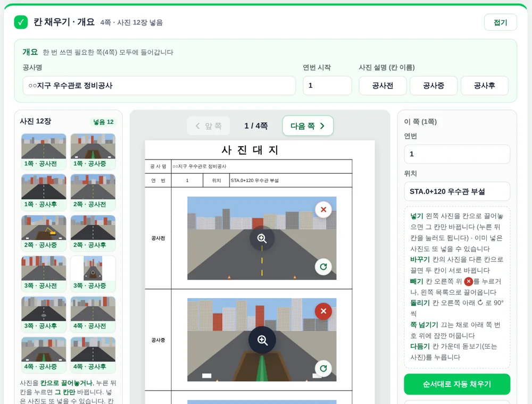
Task: Click the disabled 앞 쪽 button
Action: pos(209,126)
